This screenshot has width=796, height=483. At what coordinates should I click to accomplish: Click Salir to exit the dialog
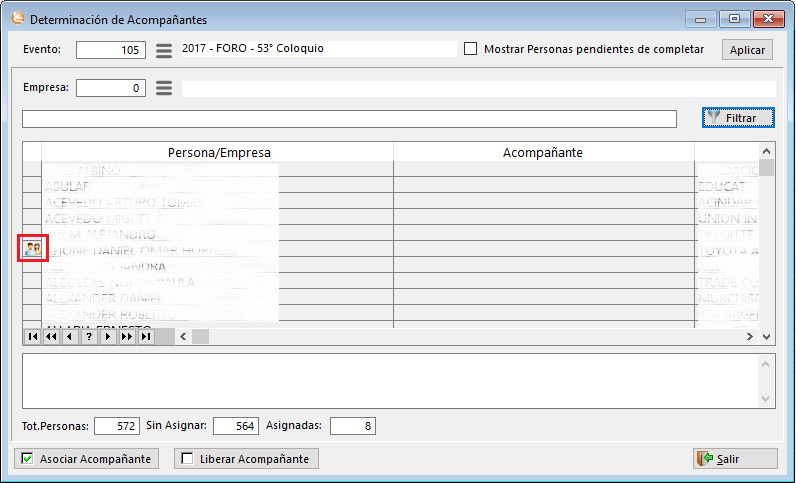click(735, 459)
